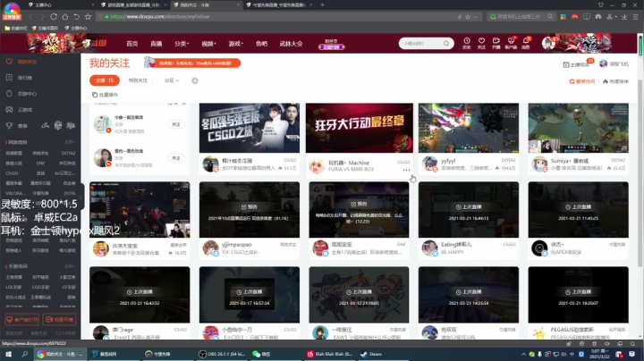Expand 全部 in 网游竞技 sidebar section

coord(70,142)
